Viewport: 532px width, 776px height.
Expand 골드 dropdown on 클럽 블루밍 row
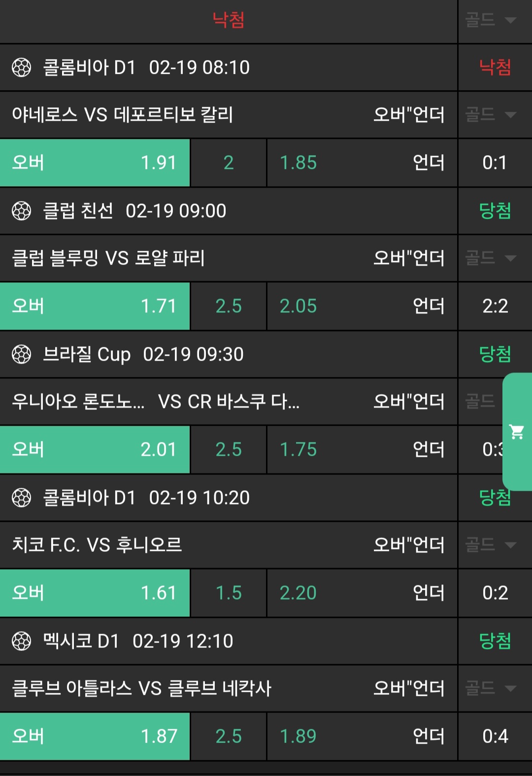click(491, 258)
